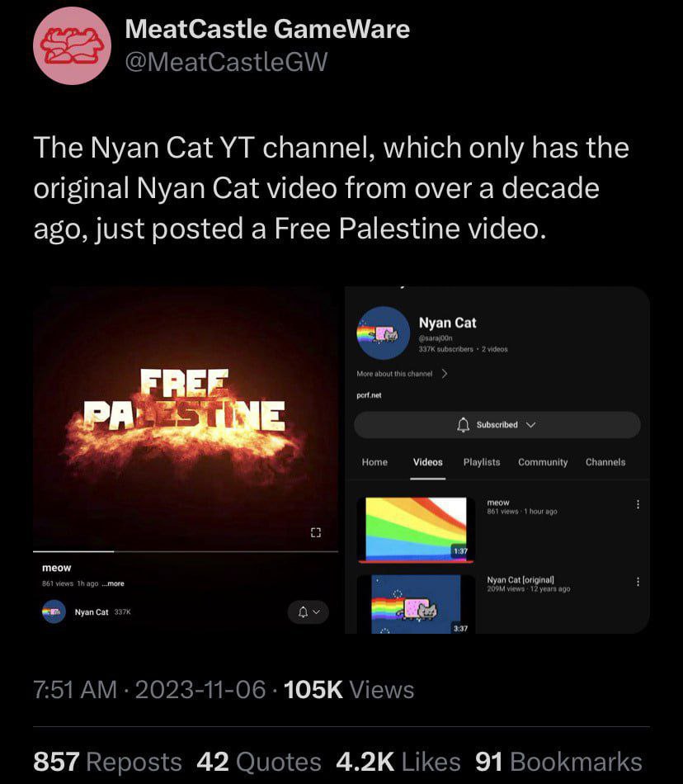
Task: Open the Channels tab
Action: (605, 462)
